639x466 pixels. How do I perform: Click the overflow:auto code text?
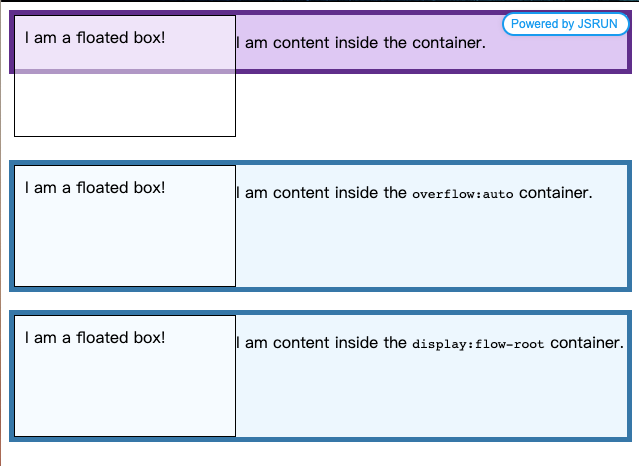[462, 194]
